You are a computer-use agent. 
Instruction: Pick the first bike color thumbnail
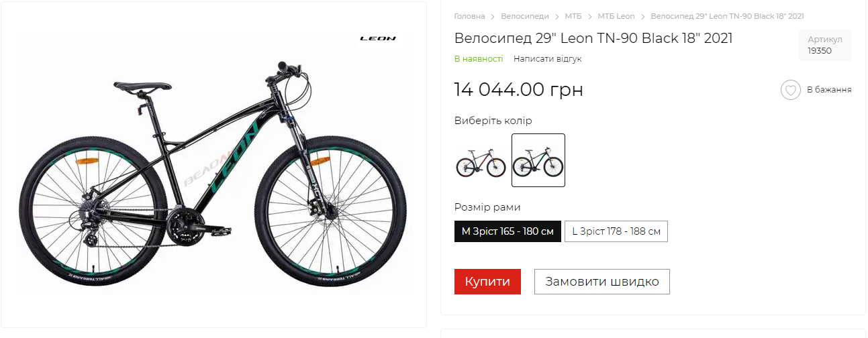[481, 161]
